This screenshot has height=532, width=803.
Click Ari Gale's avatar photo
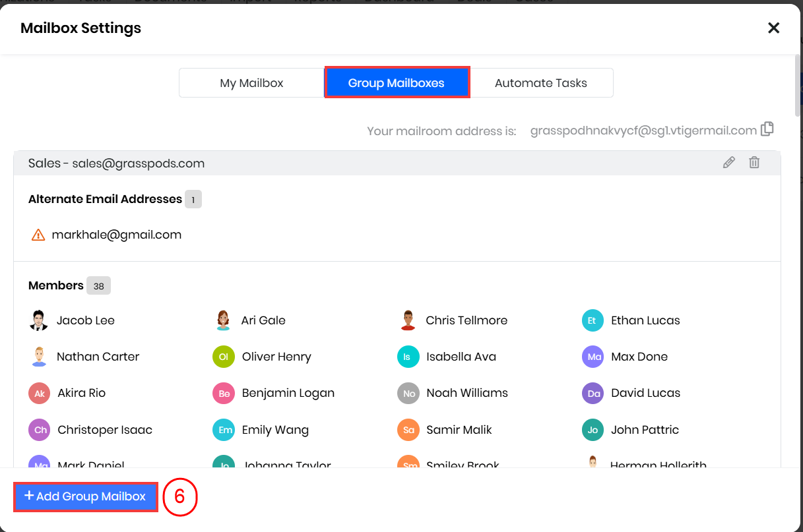[224, 320]
